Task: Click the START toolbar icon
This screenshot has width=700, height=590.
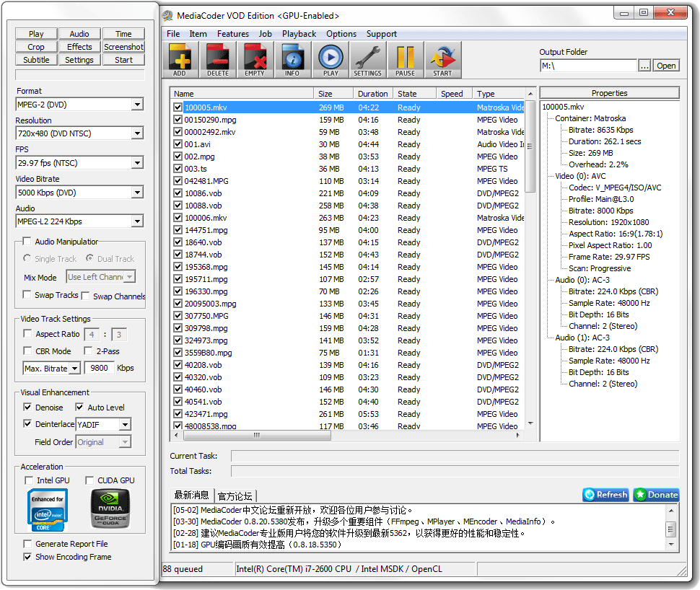Action: 442,60
